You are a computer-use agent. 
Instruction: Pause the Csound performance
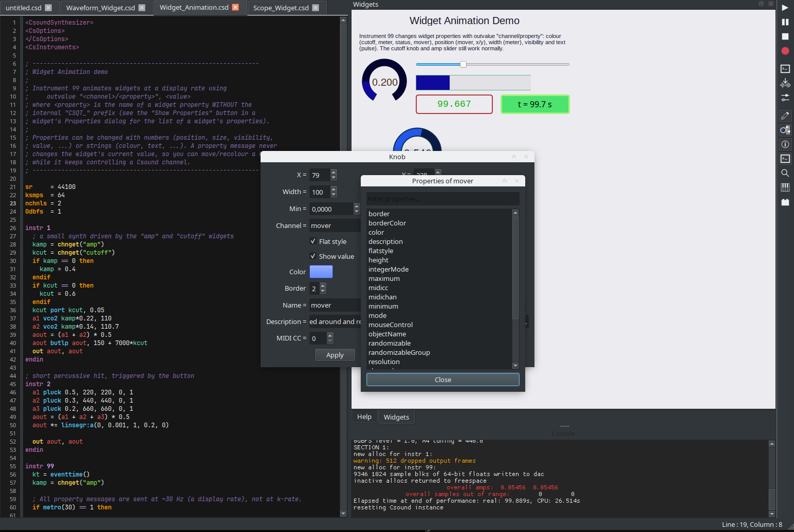click(x=785, y=22)
